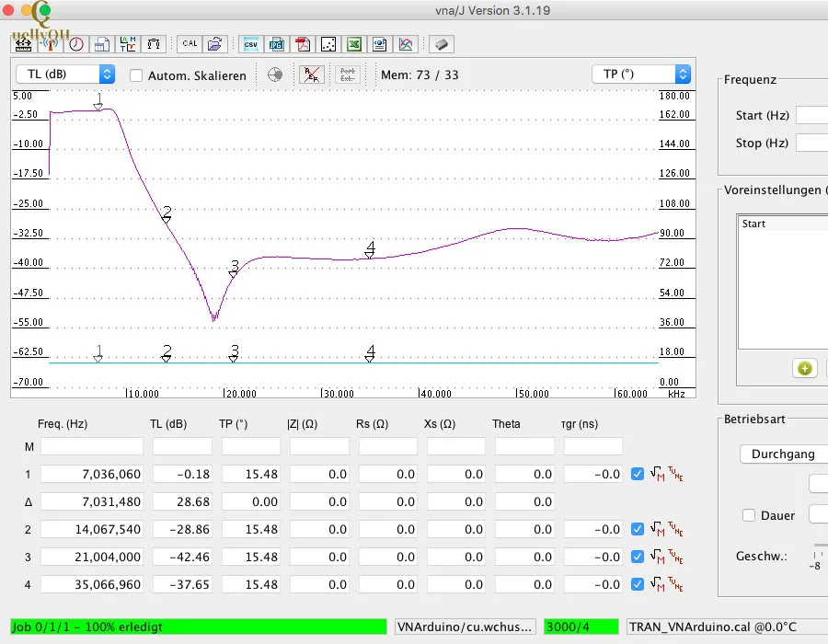Screen dimensions: 828x644
Task: Select marker 4 on the purple curve
Action: pos(370,249)
